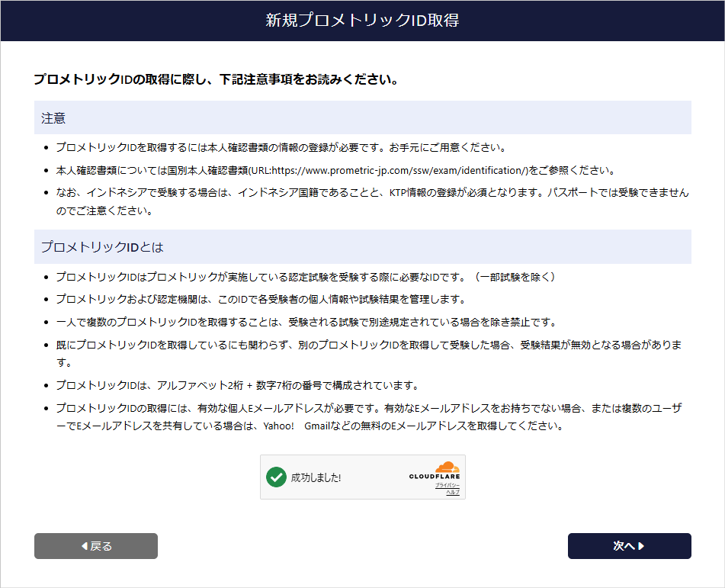Click the orange Cloudflare cloud logo
The width and height of the screenshot is (725, 588).
(447, 467)
